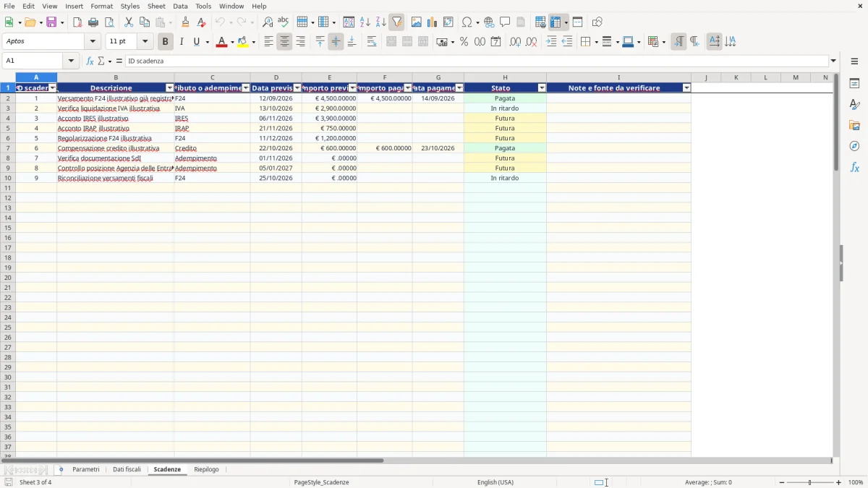Open the Format menu
The width and height of the screenshot is (868, 488).
(102, 6)
